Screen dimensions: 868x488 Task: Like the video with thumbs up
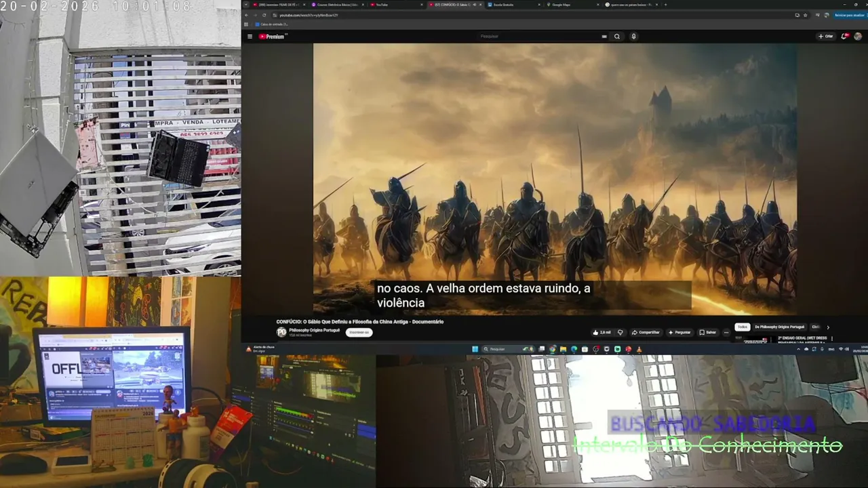(x=602, y=332)
